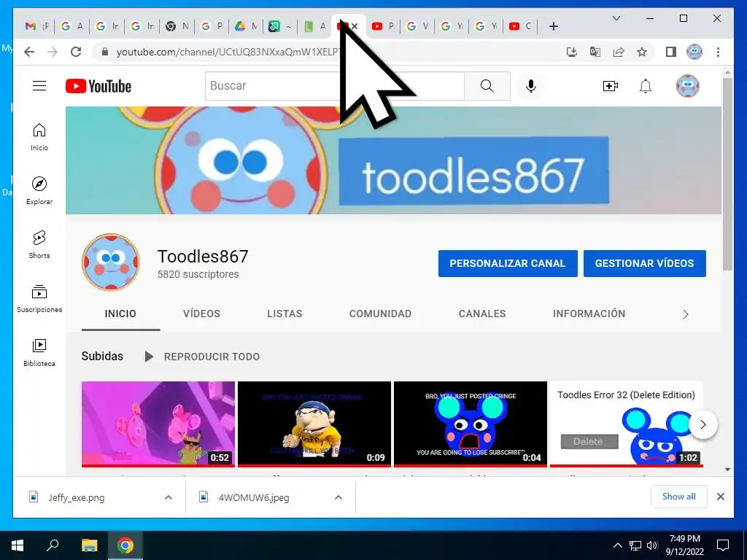Open the Windows Start menu
The width and height of the screenshot is (747, 560).
(18, 545)
